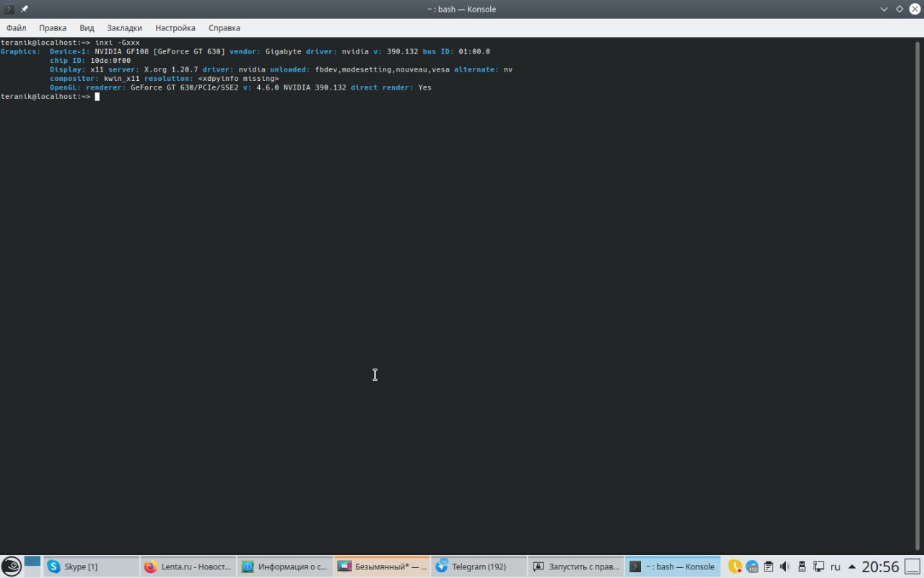This screenshot has height=578, width=924.
Task: Switch the ru keyboard layout indicator
Action: tap(836, 567)
